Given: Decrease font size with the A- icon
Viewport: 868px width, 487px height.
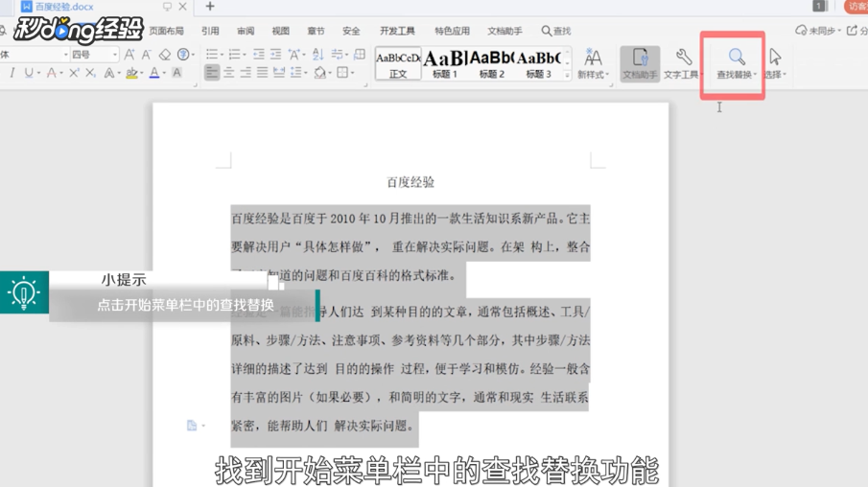Looking at the screenshot, I should [146, 55].
